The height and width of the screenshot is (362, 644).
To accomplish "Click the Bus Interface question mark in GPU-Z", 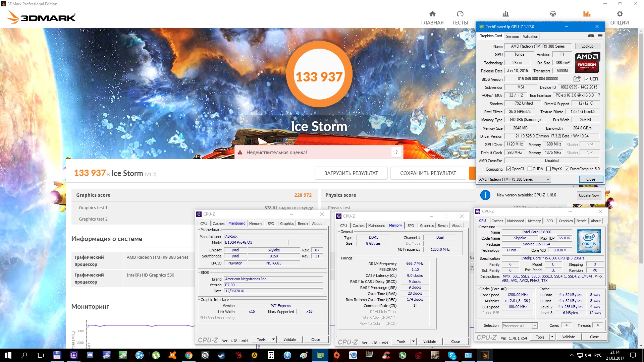I will tap(599, 95).
